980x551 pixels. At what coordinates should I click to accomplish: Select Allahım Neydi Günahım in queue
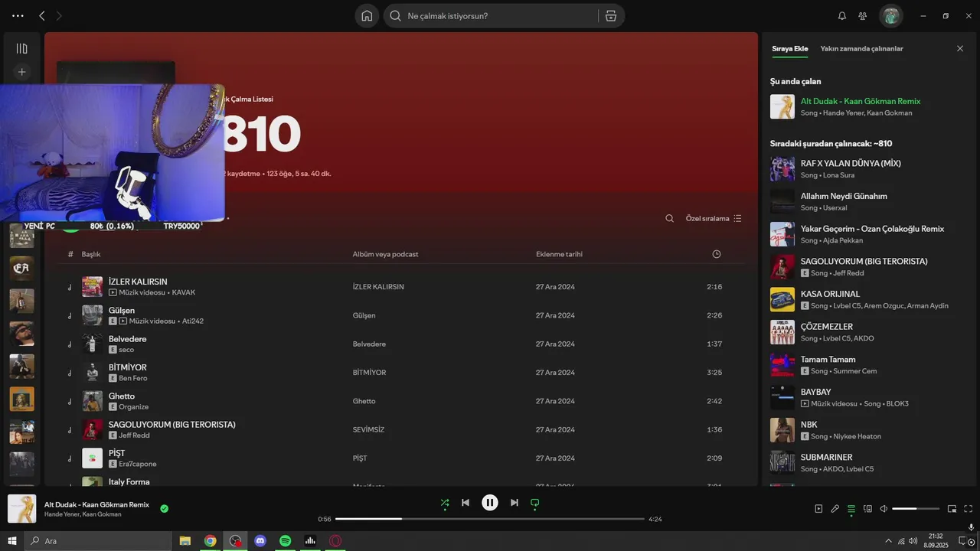coord(867,202)
